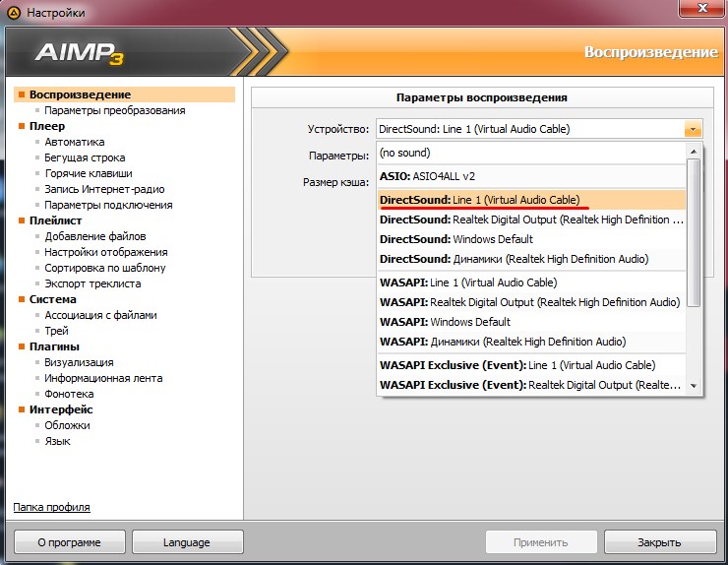728x565 pixels.
Task: Open Информационная лента settings
Action: point(103,378)
